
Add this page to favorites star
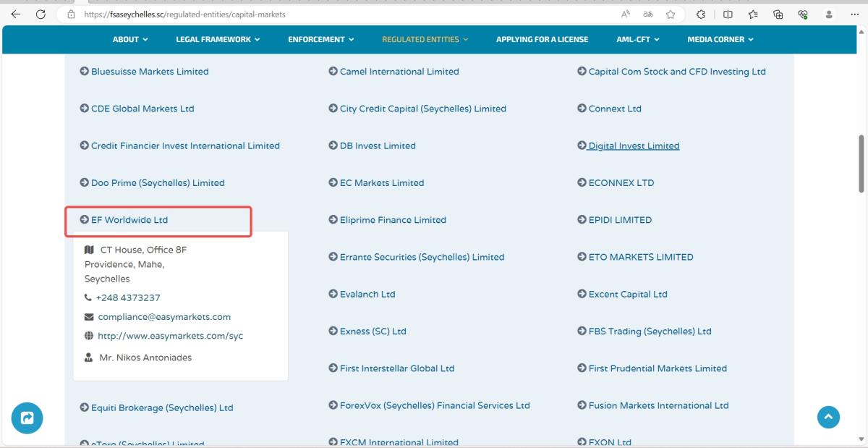[x=671, y=14]
